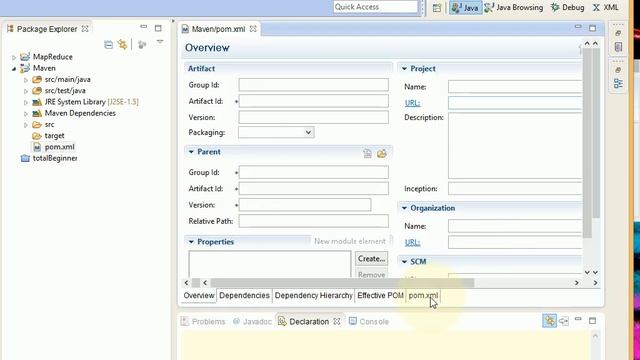Open the pom.xml source tab

point(423,296)
